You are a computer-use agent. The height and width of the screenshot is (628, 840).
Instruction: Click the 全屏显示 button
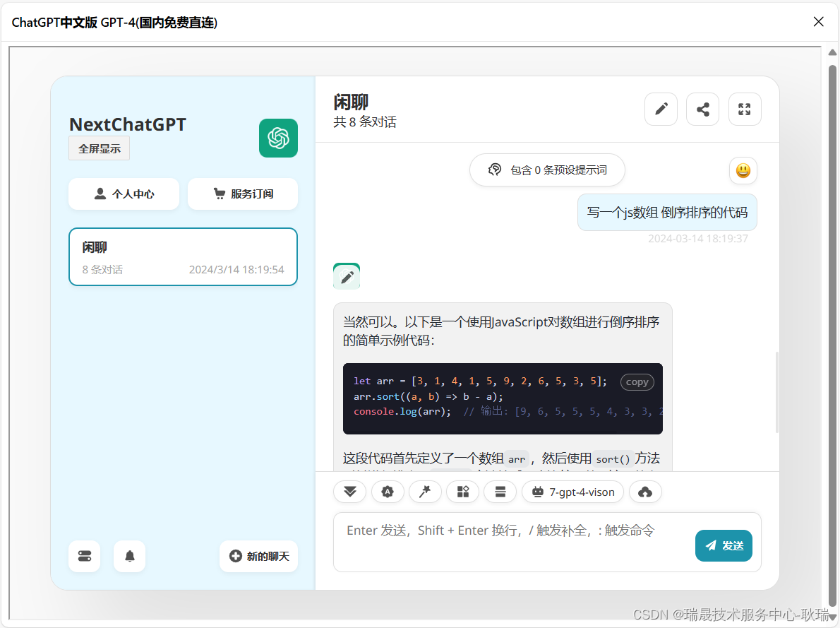tap(99, 148)
